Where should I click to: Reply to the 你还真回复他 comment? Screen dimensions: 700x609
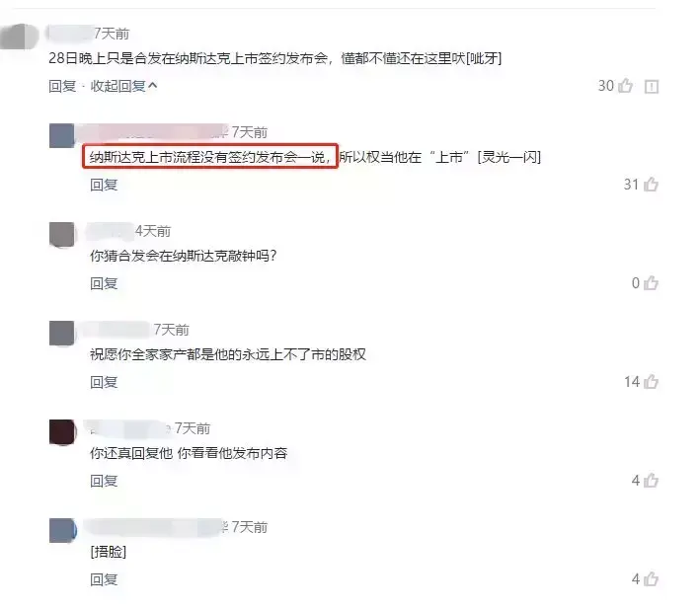[x=104, y=481]
